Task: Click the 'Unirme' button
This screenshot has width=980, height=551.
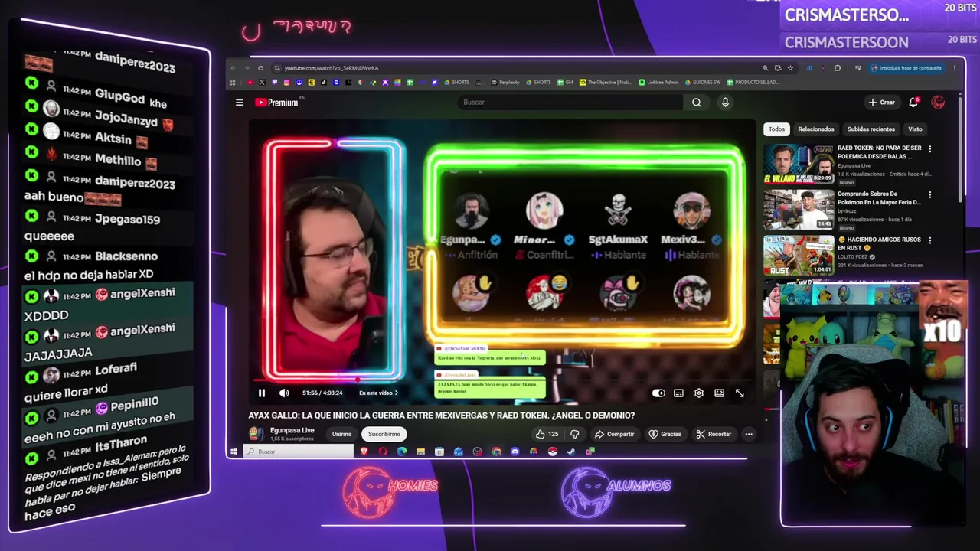Action: coord(341,434)
